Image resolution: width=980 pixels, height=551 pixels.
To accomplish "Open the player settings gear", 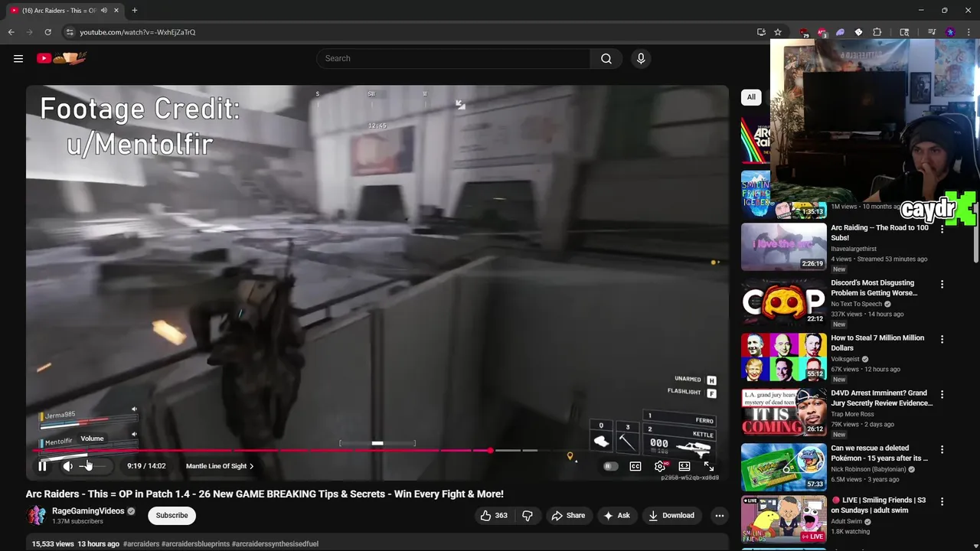I will point(660,466).
